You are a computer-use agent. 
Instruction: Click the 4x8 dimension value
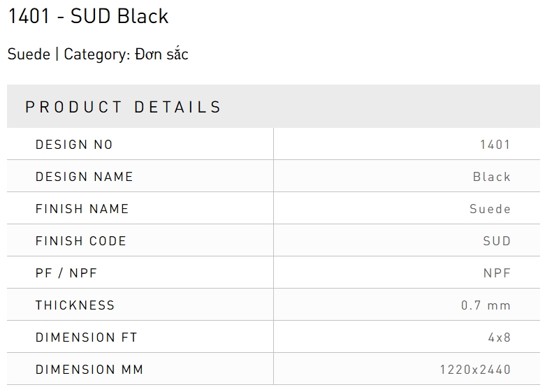pos(500,337)
